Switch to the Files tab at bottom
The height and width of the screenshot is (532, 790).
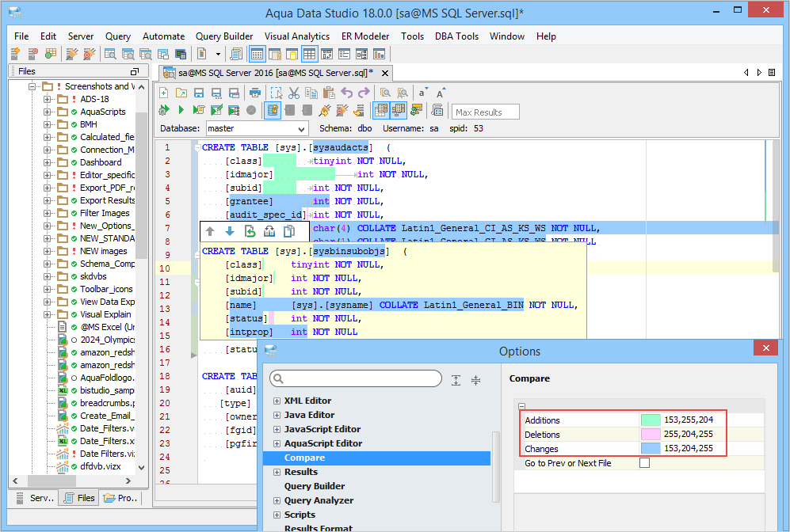[x=79, y=498]
